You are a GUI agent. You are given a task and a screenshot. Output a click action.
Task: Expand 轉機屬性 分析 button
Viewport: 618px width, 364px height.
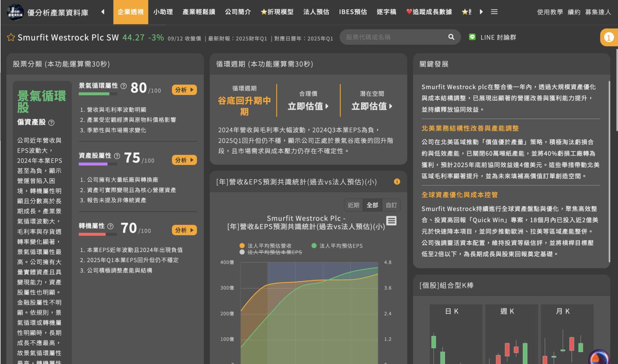[x=184, y=230]
